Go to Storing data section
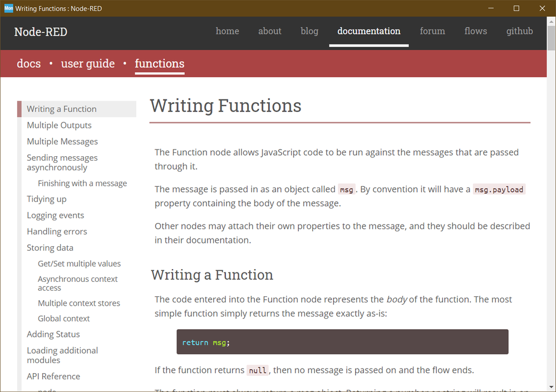The width and height of the screenshot is (556, 392). [50, 248]
